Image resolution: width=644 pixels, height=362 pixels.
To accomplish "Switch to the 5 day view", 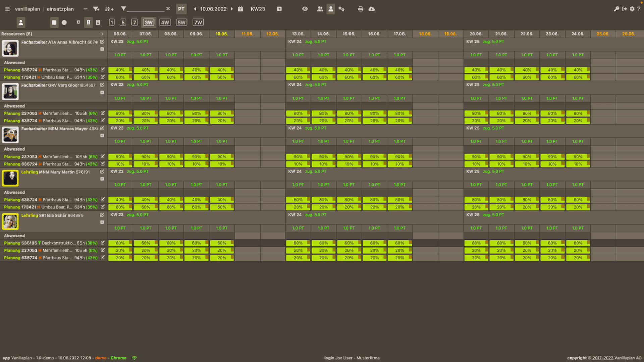I will (x=123, y=22).
